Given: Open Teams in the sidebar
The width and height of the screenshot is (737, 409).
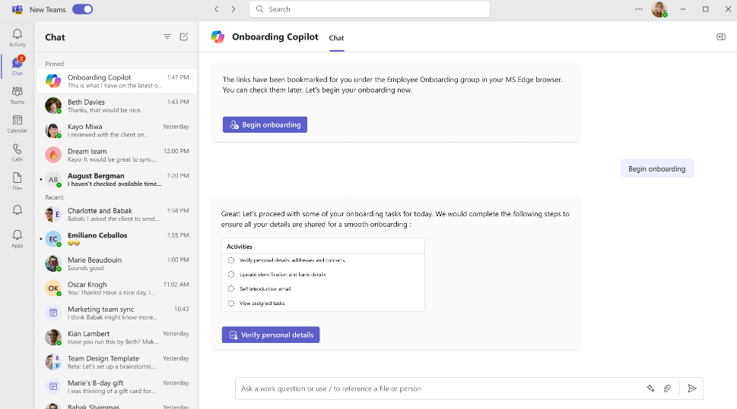Looking at the screenshot, I should [17, 95].
